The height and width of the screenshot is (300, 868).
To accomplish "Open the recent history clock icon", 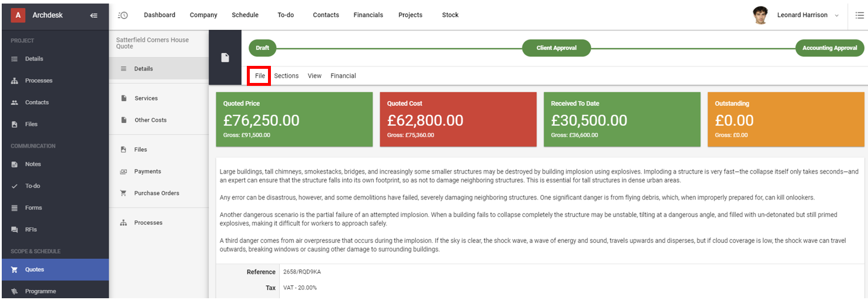I will [123, 15].
